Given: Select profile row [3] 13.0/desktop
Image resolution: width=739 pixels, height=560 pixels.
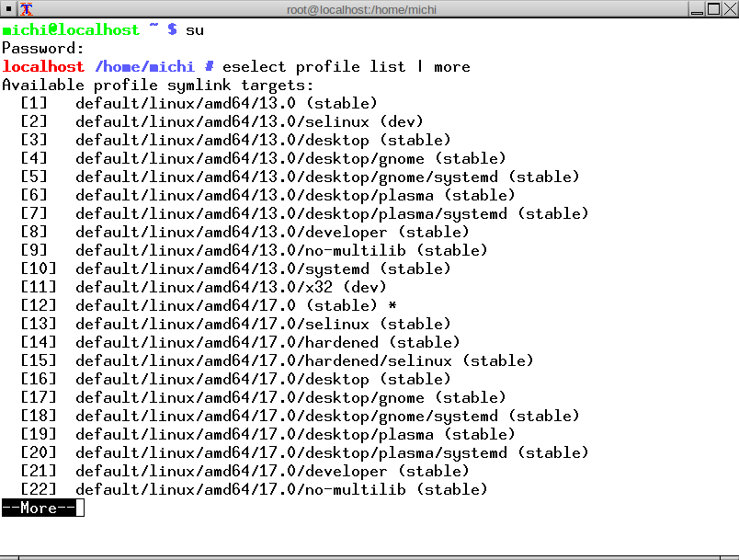Looking at the screenshot, I should (x=235, y=141).
